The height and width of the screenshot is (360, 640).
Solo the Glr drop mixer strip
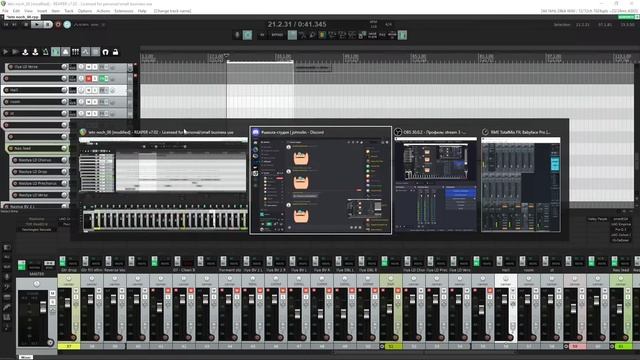(x=76, y=298)
